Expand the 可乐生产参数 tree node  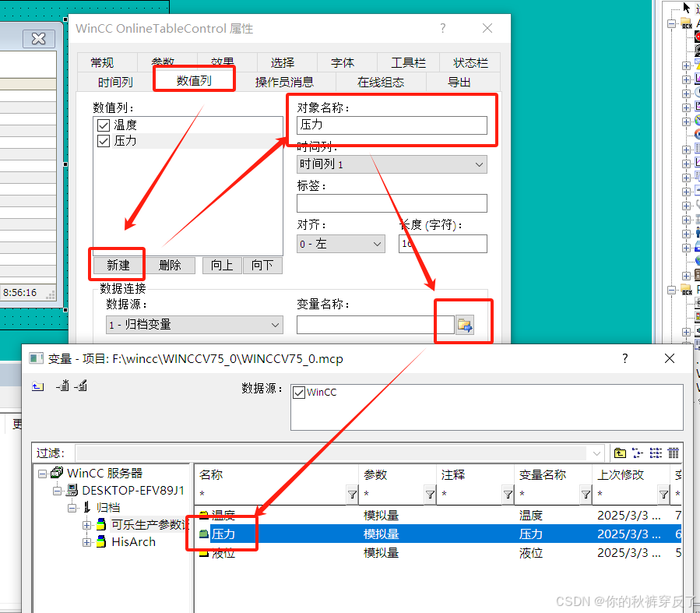click(87, 526)
